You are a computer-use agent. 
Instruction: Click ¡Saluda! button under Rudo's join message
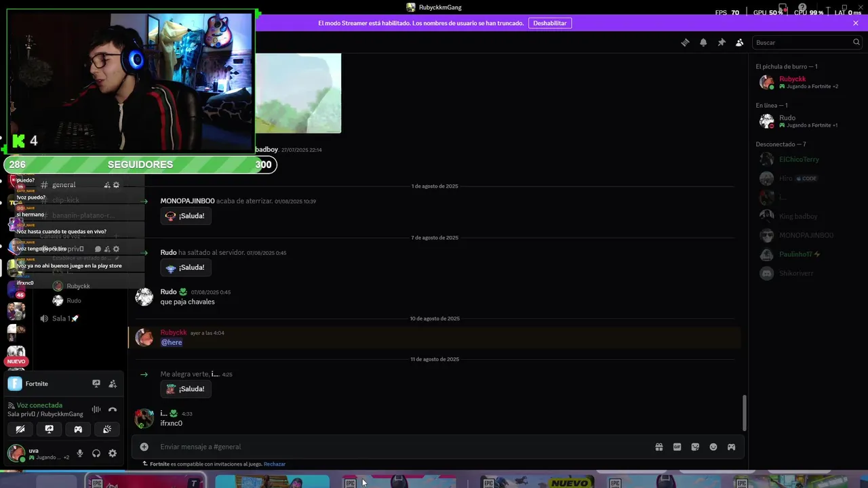(186, 268)
